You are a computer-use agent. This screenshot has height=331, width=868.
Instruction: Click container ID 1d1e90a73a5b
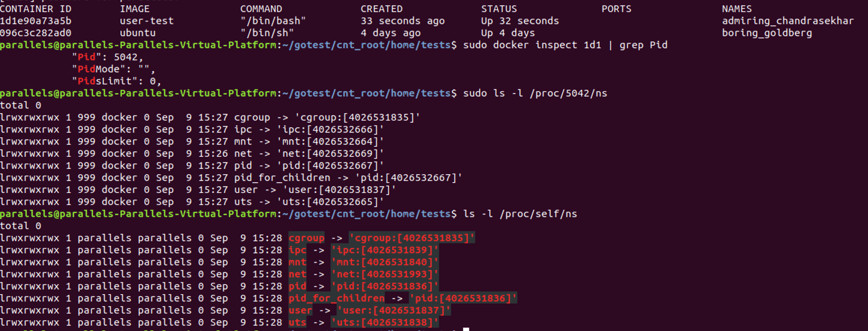tap(35, 21)
